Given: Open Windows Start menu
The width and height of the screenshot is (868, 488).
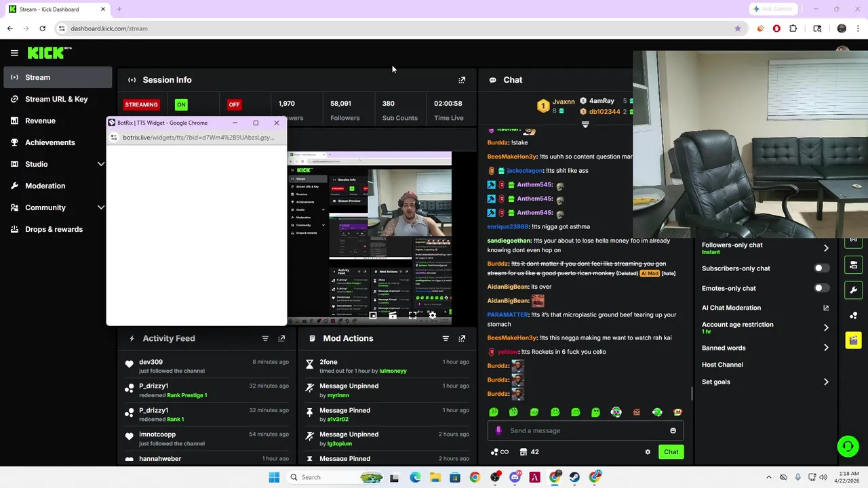Looking at the screenshot, I should tap(274, 477).
